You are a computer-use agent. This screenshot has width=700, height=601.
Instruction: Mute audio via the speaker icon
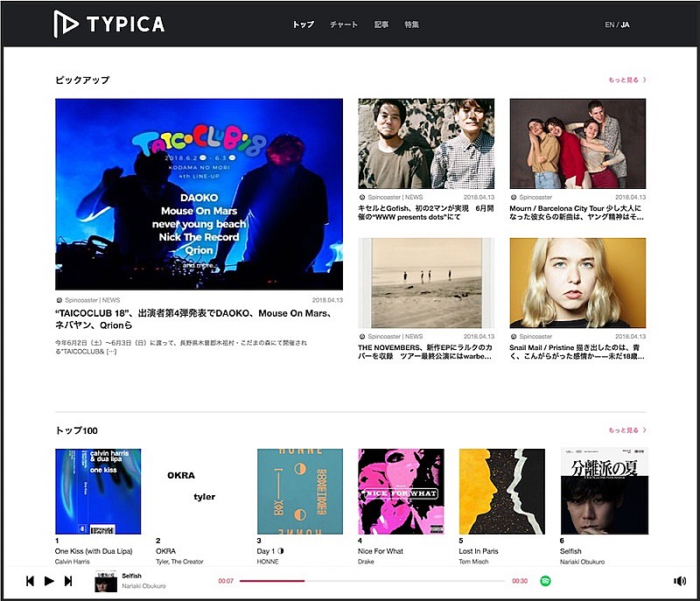(x=680, y=580)
